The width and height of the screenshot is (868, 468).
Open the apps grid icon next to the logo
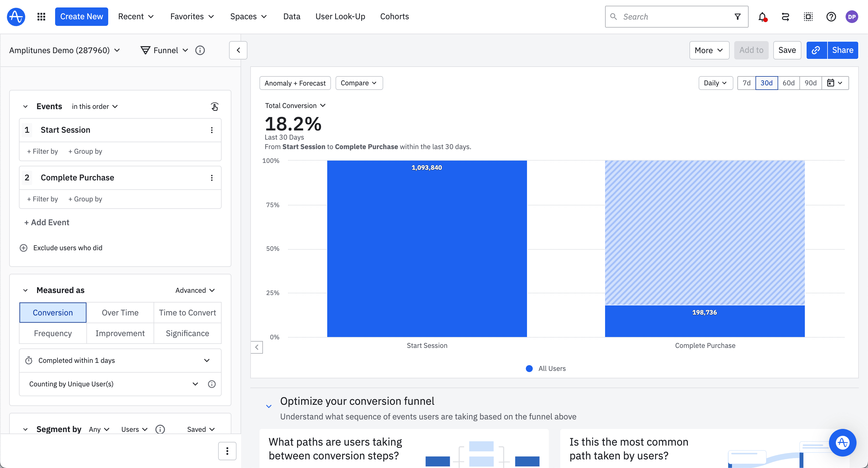[41, 16]
